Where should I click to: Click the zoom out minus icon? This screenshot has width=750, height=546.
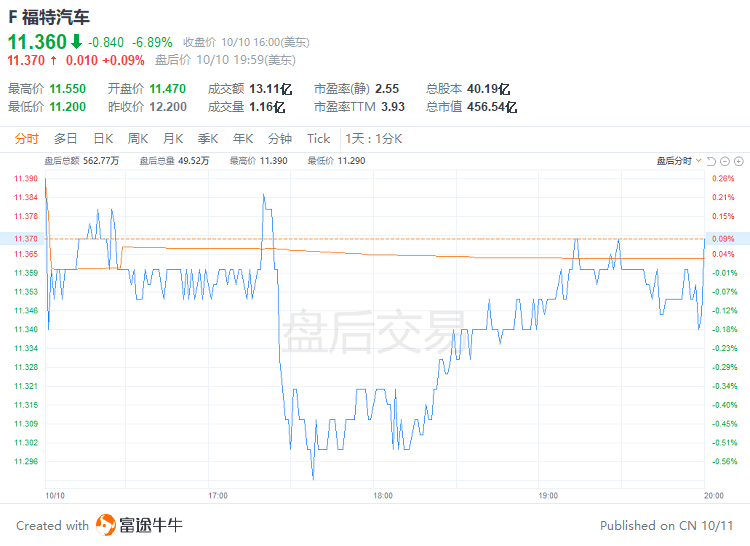tap(725, 162)
